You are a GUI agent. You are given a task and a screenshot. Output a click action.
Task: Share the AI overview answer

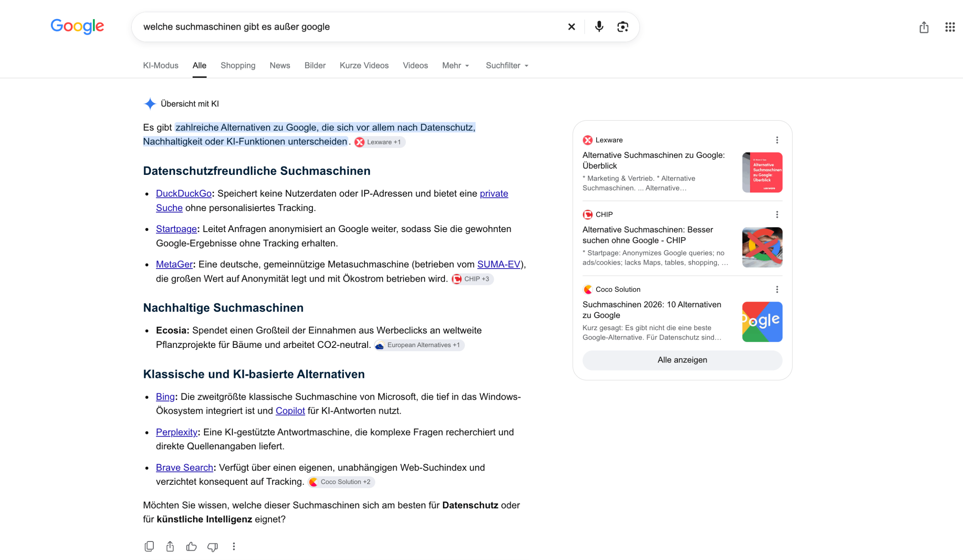(170, 546)
